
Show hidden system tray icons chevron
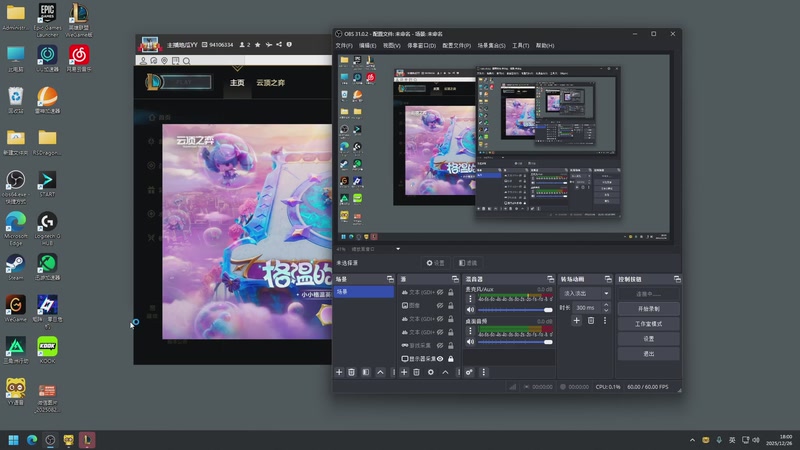pyautogui.click(x=692, y=440)
